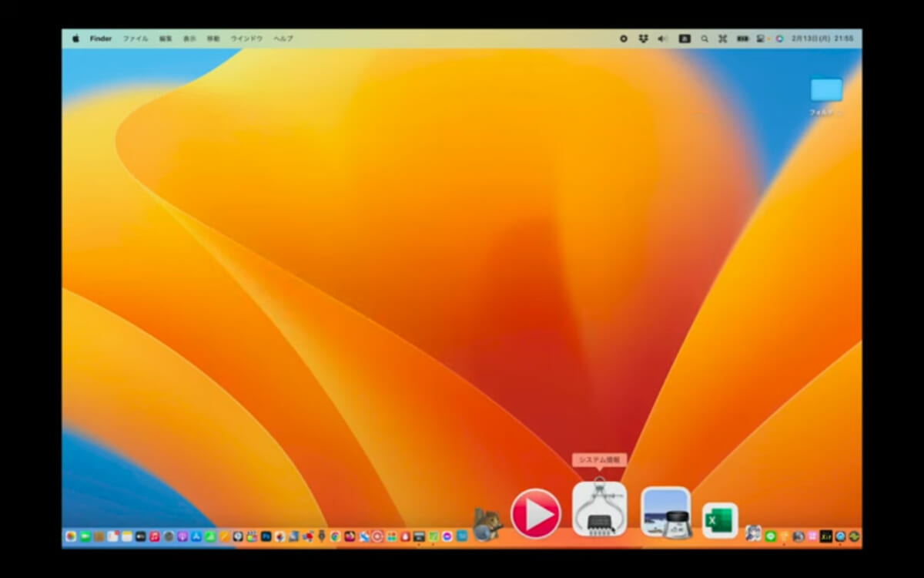Screen dimensions: 924x578
Task: Open the Music app in Dock
Action: (x=155, y=536)
